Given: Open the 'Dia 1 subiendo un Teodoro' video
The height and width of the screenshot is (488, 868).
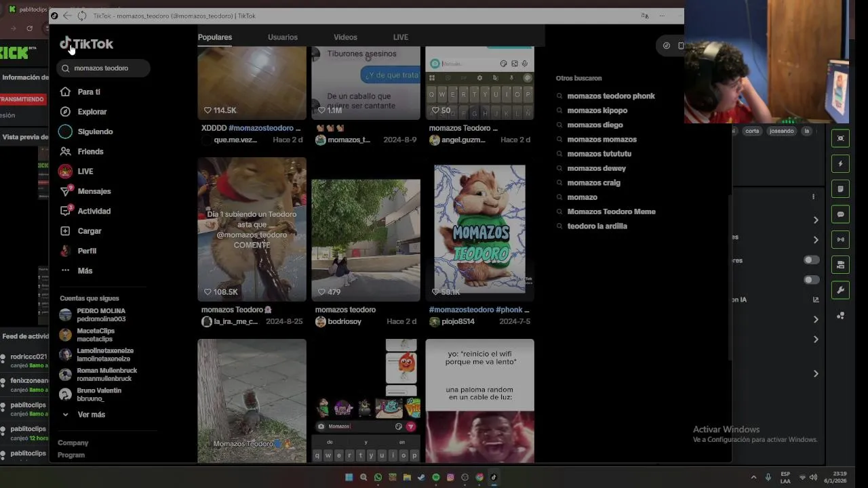Looking at the screenshot, I should (x=252, y=229).
